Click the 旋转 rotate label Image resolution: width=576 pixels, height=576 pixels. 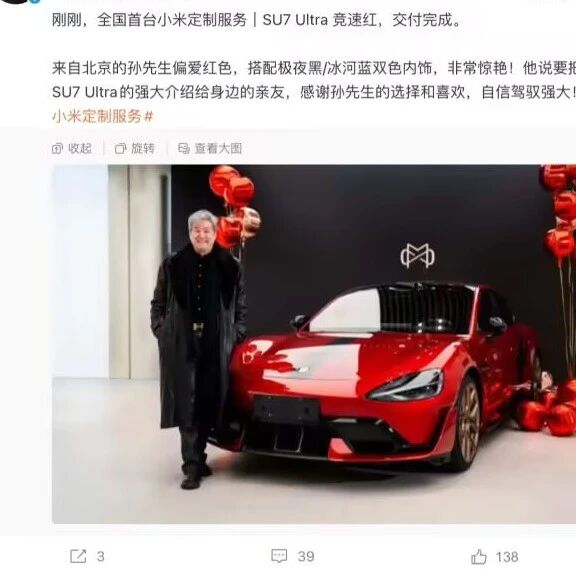(x=143, y=148)
